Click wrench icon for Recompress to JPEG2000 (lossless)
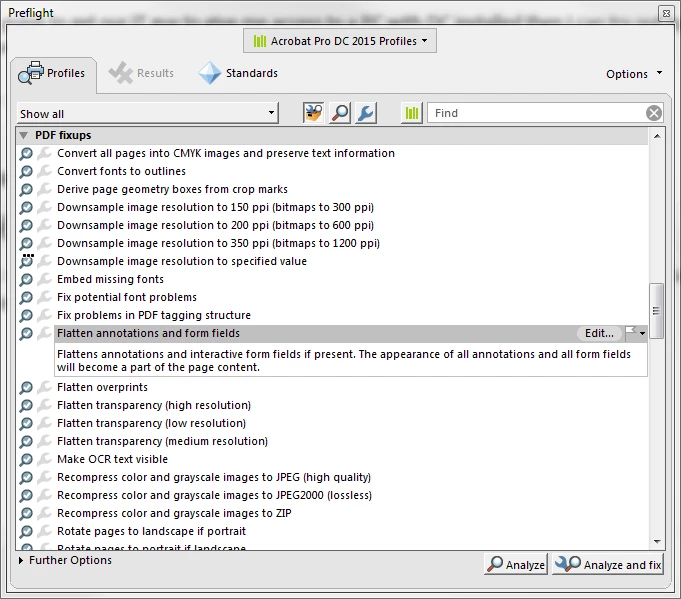 click(x=44, y=495)
